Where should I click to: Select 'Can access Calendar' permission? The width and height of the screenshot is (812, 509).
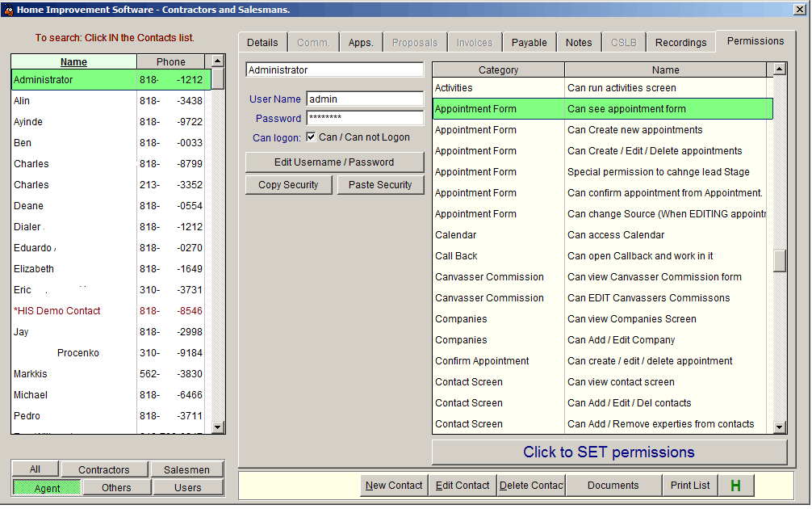pyautogui.click(x=603, y=235)
